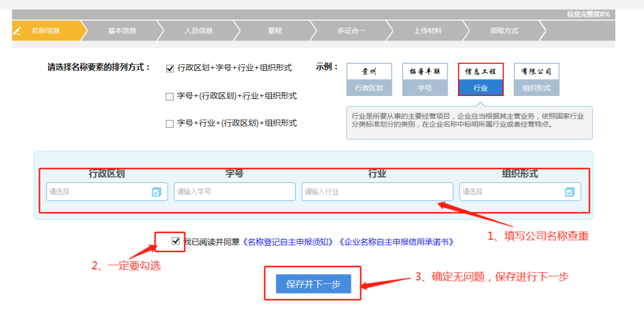Select the 信息工程 行业 example card
The width and height of the screenshot is (644, 310).
pos(481,80)
